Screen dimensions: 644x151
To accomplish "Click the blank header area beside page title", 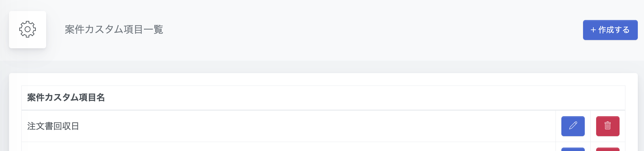I will coord(372,30).
